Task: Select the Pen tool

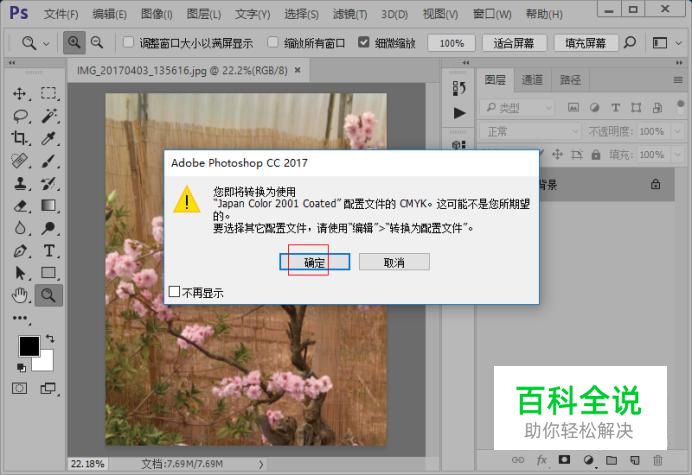Action: click(19, 251)
